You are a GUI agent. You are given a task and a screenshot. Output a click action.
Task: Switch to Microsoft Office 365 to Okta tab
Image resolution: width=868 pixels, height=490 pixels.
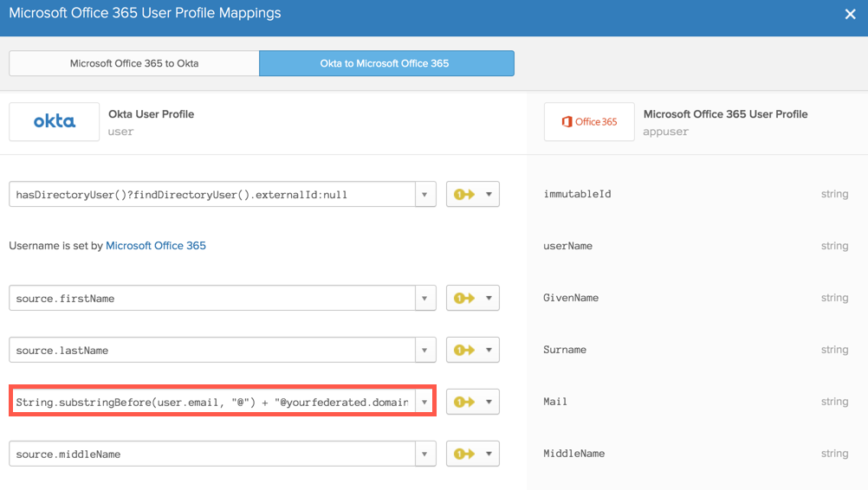click(134, 63)
